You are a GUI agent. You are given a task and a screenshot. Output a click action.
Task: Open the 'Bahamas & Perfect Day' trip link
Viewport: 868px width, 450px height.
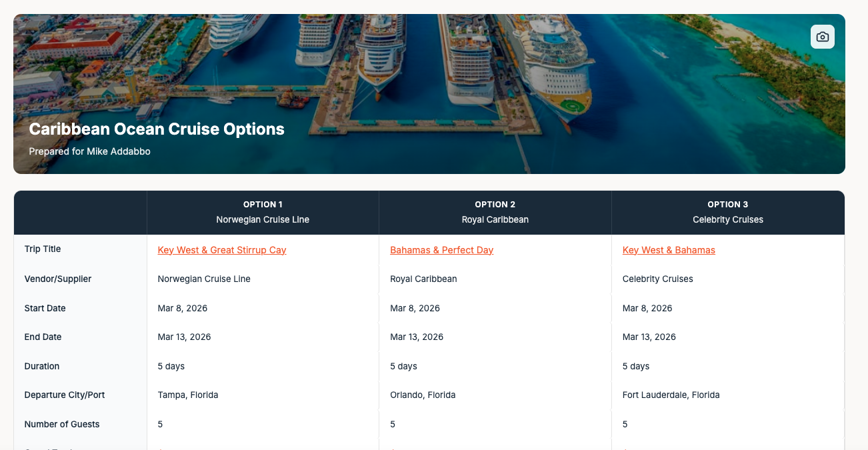(441, 250)
